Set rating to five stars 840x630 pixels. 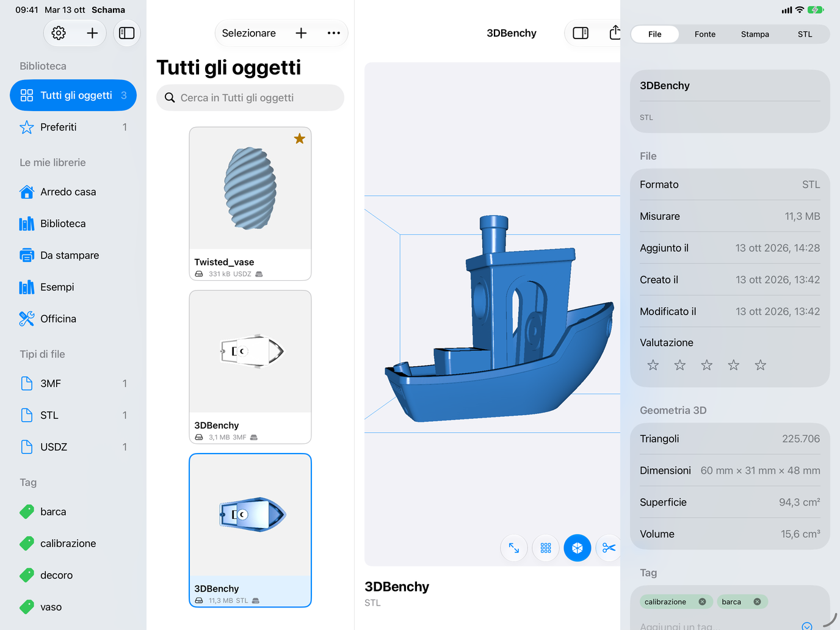[761, 365]
